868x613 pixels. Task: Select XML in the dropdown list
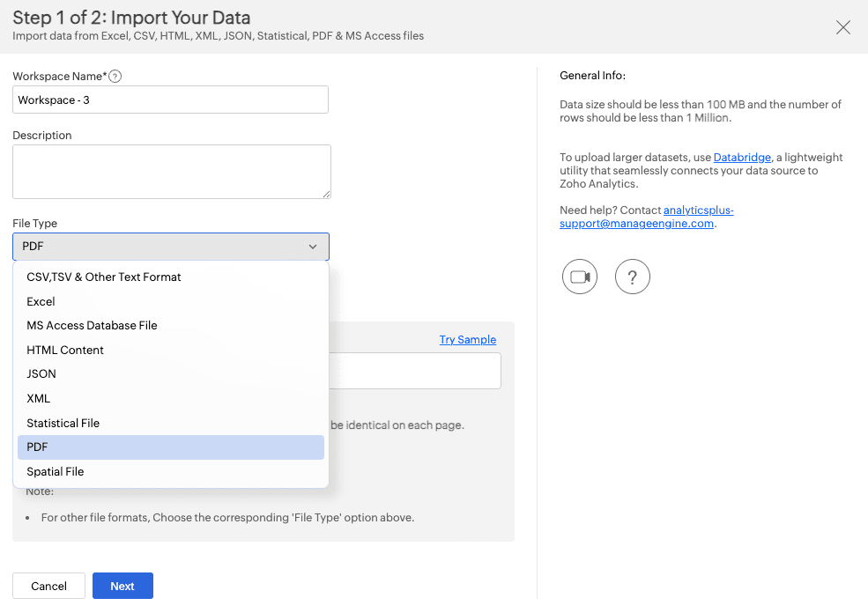(x=170, y=398)
